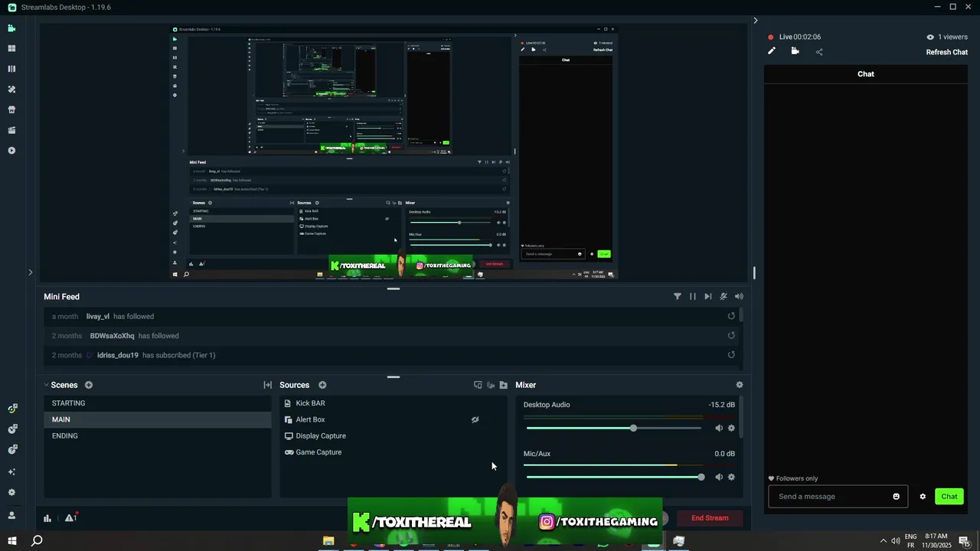Share stream with share icon
This screenshot has width=980, height=551.
point(819,52)
